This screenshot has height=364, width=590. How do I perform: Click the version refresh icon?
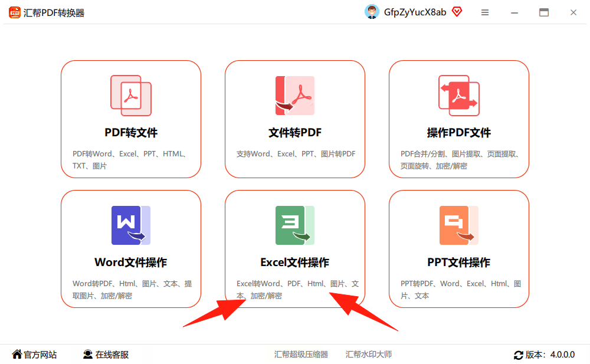click(519, 355)
